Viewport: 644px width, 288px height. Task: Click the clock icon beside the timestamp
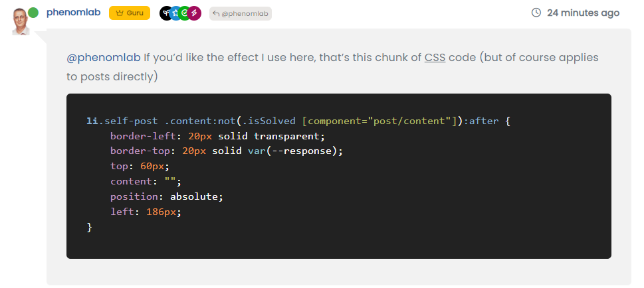pyautogui.click(x=536, y=13)
